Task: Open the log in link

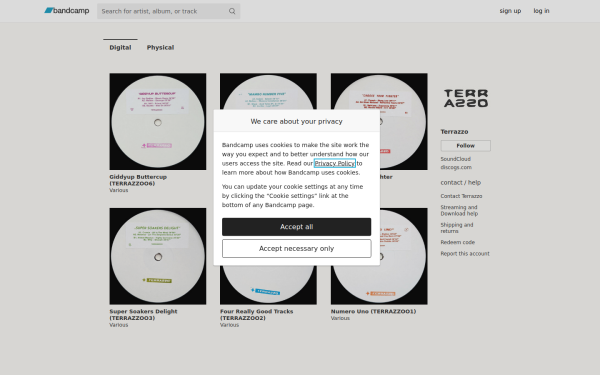Action: (x=541, y=11)
